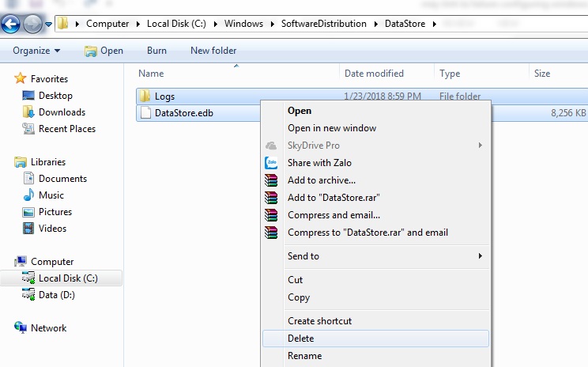Open recent locations dropdown arrow
This screenshot has width=588, height=367.
coord(48,25)
